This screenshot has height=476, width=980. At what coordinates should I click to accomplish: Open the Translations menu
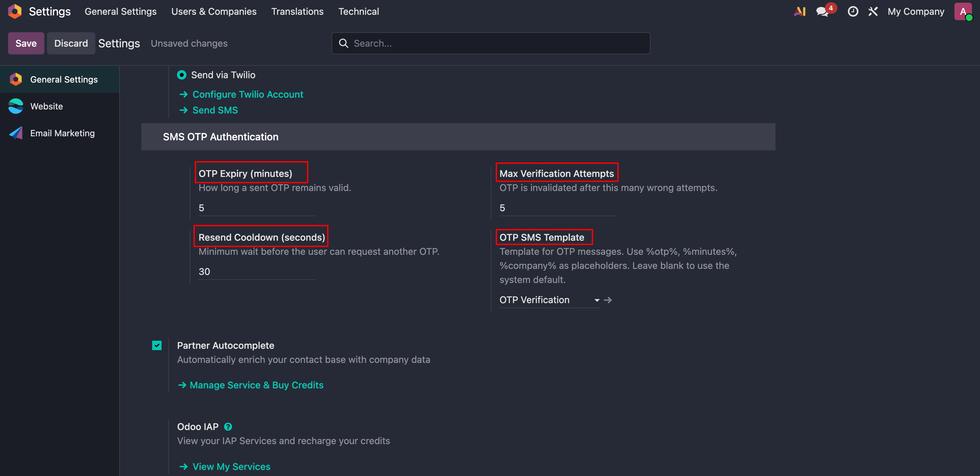tap(297, 11)
